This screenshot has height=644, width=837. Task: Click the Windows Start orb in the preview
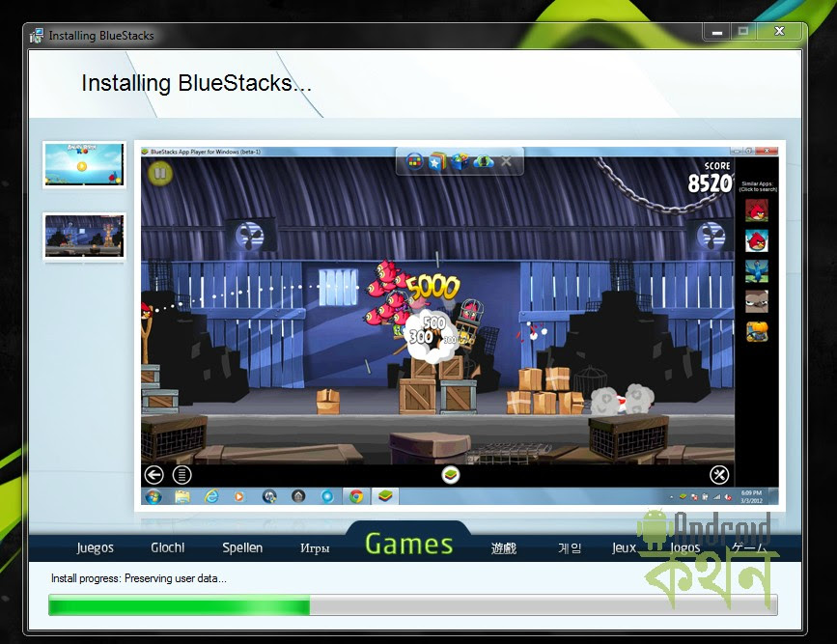[153, 496]
